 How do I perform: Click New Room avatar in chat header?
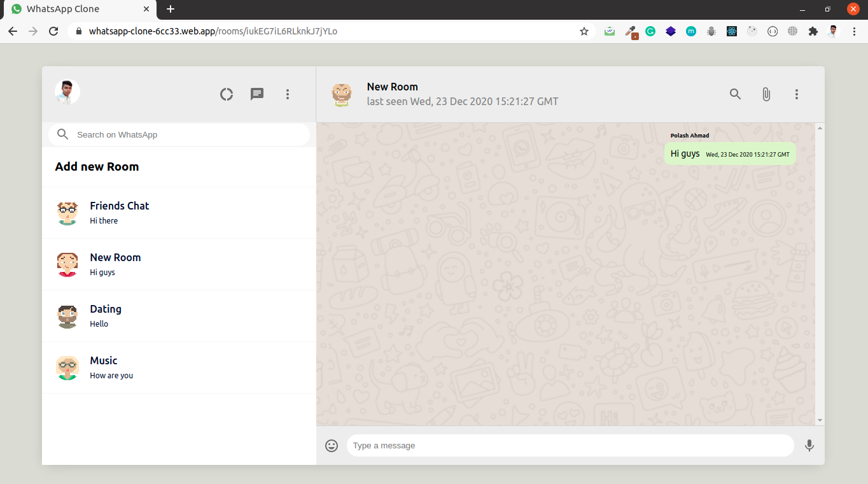pyautogui.click(x=342, y=94)
